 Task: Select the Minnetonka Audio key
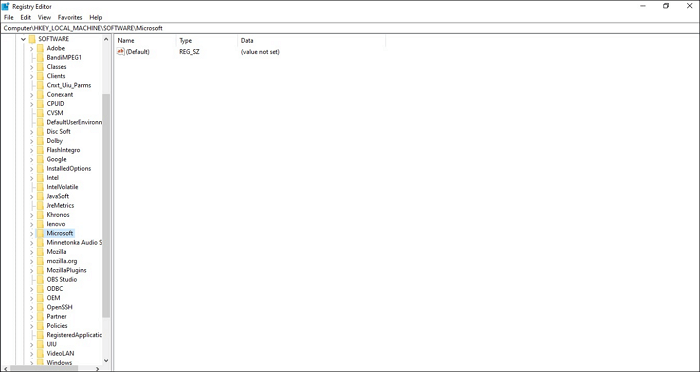(74, 242)
